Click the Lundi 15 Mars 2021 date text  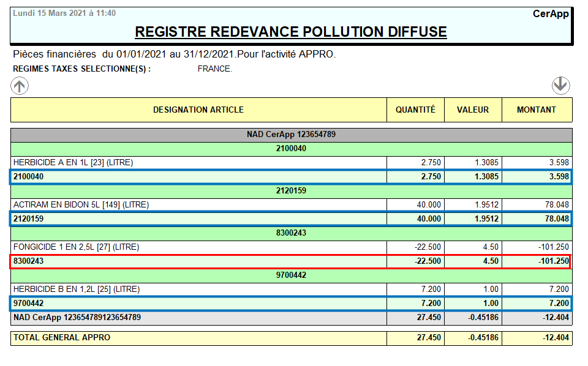click(64, 13)
